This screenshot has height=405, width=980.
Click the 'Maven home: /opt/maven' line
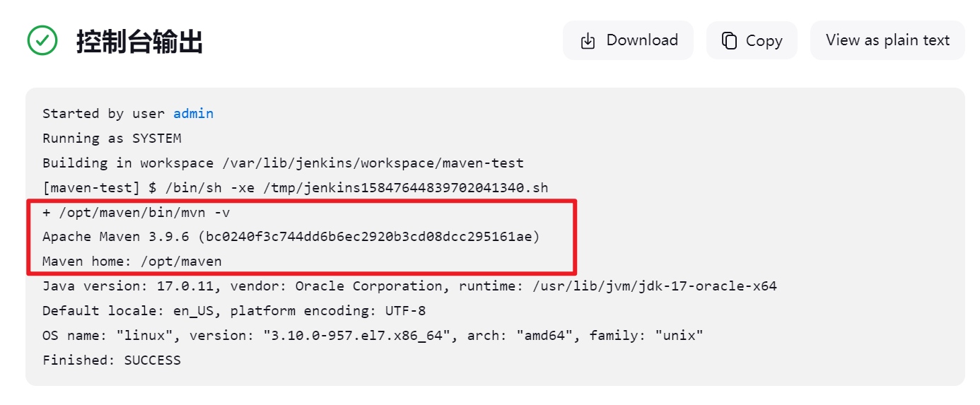pos(132,262)
